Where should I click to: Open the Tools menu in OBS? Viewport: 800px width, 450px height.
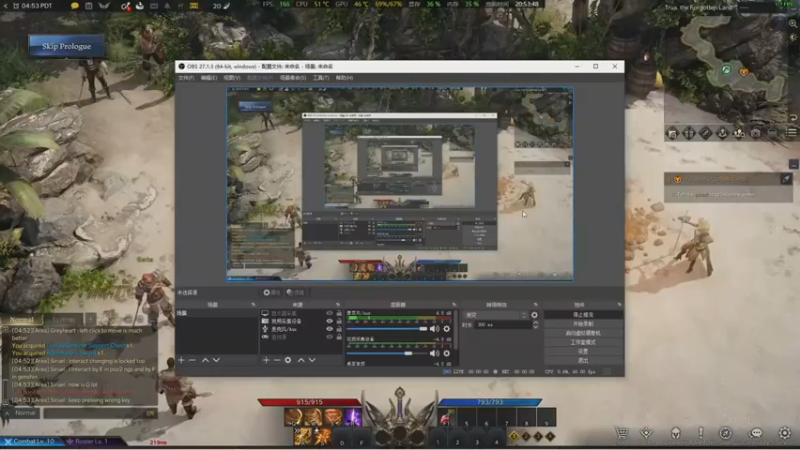[321, 78]
